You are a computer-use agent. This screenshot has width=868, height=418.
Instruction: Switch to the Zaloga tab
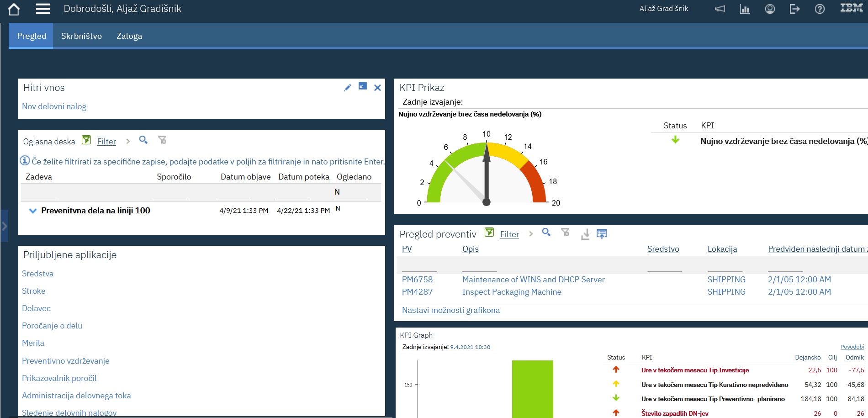pos(129,36)
